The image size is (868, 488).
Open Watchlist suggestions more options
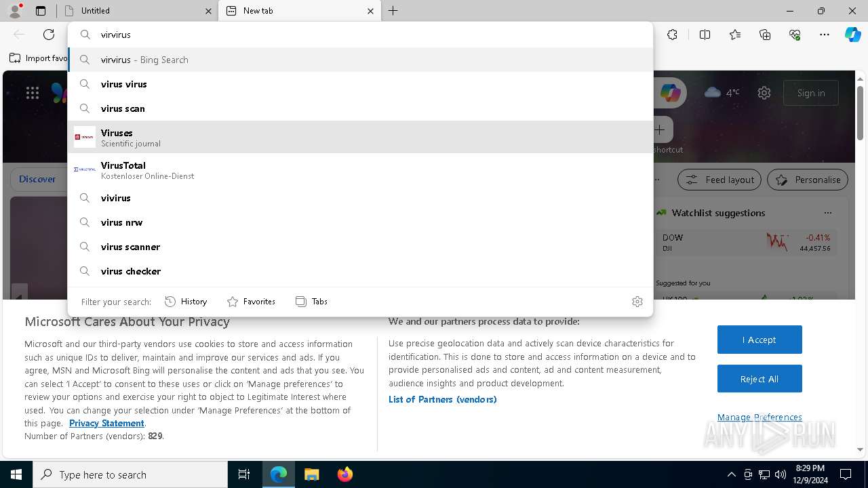pyautogui.click(x=827, y=213)
